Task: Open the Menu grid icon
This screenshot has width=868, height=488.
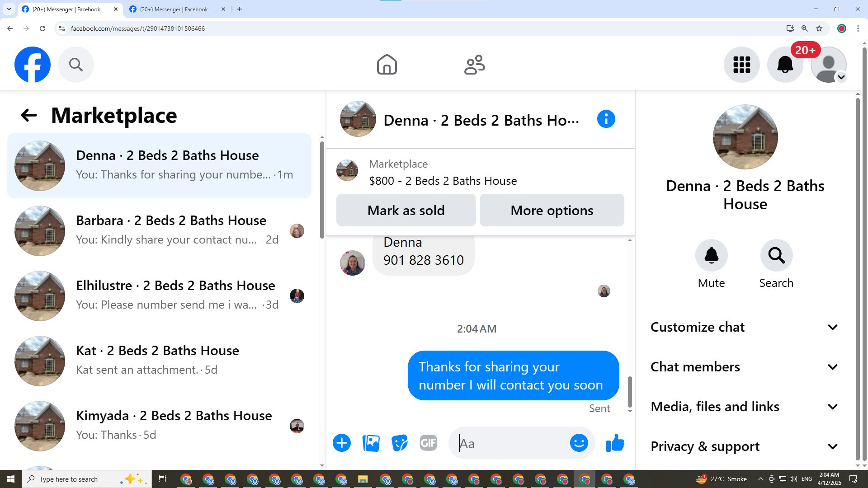Action: pyautogui.click(x=742, y=65)
